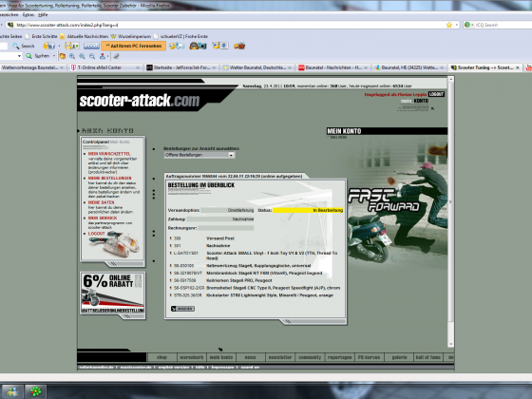Click the zoom reset magnifier icon
This screenshot has width=532, height=399.
[x=82, y=56]
